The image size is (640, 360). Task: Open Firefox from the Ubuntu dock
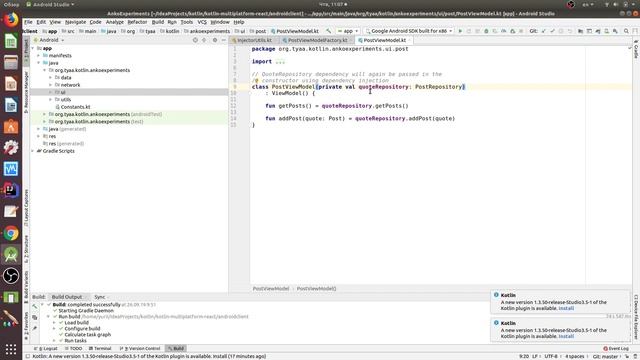coord(11,20)
